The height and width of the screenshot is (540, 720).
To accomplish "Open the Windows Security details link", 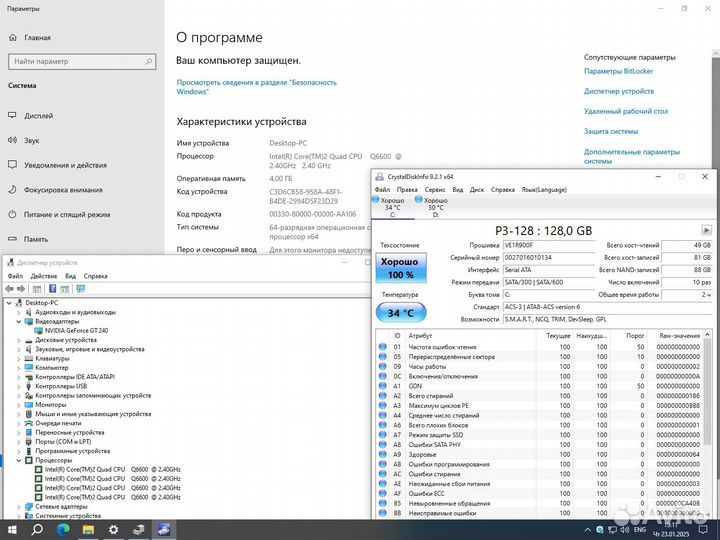I will pyautogui.click(x=256, y=87).
